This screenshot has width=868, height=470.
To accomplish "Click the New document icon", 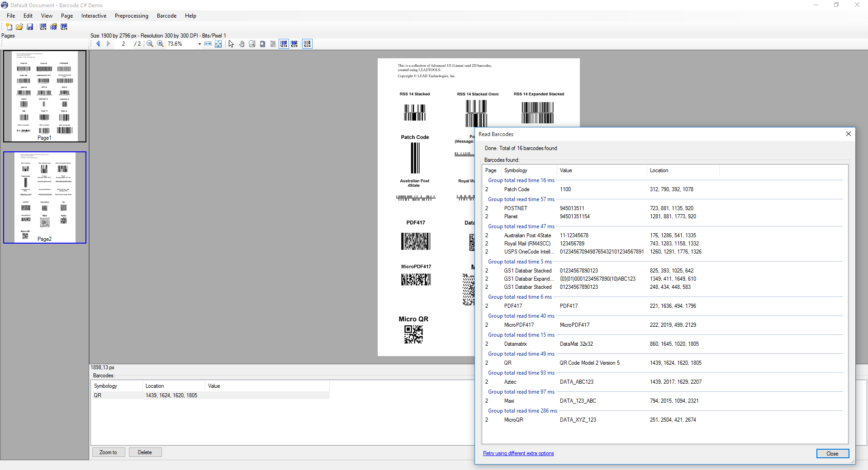I will point(9,27).
